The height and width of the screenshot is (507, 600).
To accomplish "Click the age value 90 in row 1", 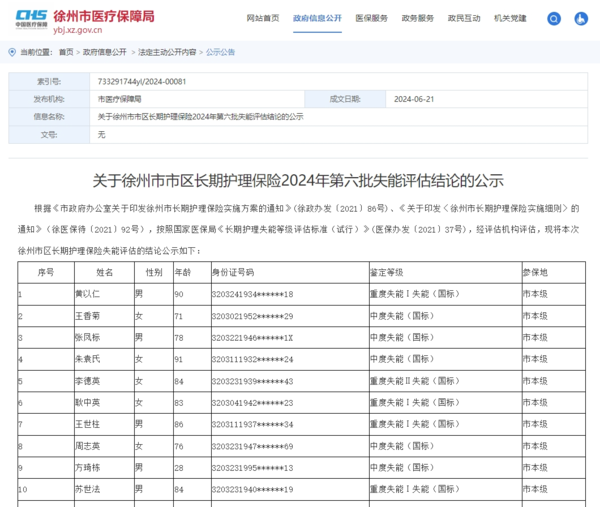I will pos(179,294).
